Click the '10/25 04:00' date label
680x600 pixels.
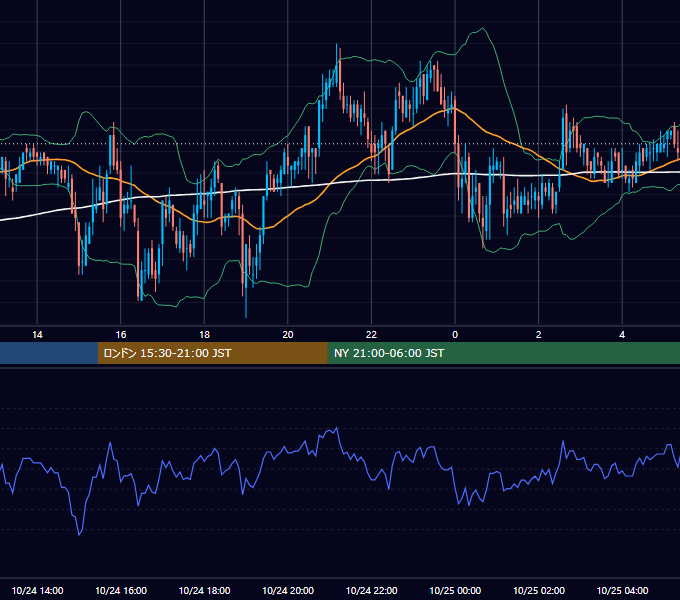pos(622,590)
